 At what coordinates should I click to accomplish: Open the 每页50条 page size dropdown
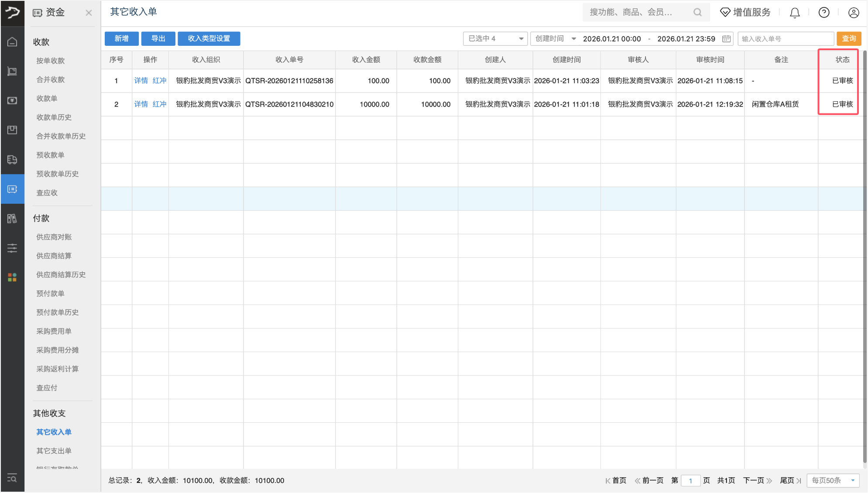(833, 480)
